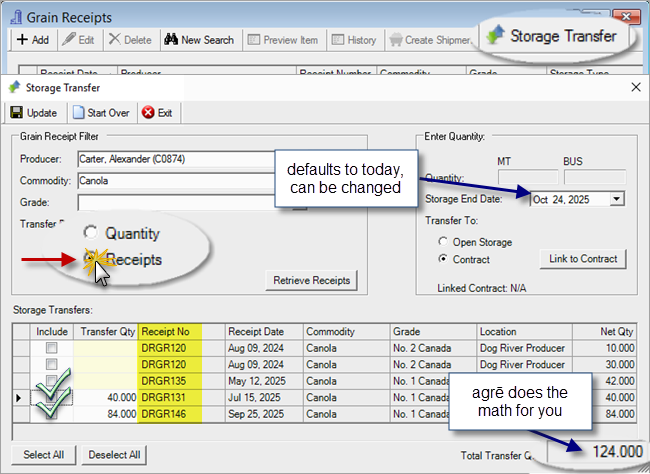Click Commodity column header
This screenshot has width=650, height=474.
(x=347, y=332)
